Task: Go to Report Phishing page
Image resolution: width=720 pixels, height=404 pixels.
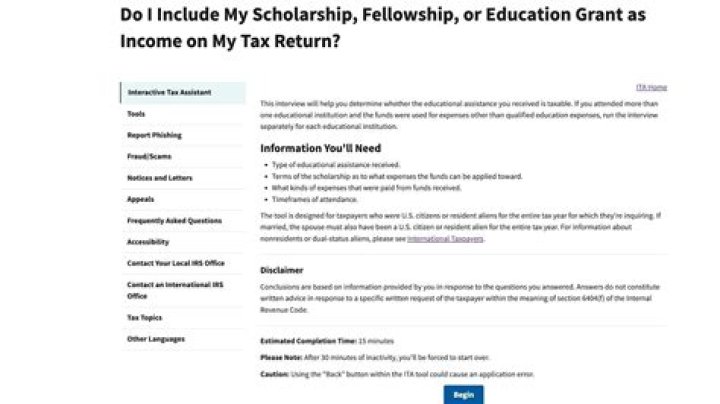Action: [154, 135]
